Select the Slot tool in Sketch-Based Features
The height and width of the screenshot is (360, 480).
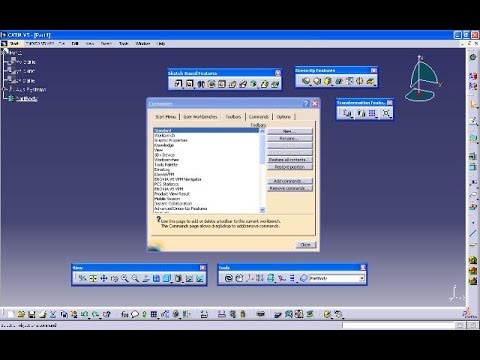[x=243, y=84]
